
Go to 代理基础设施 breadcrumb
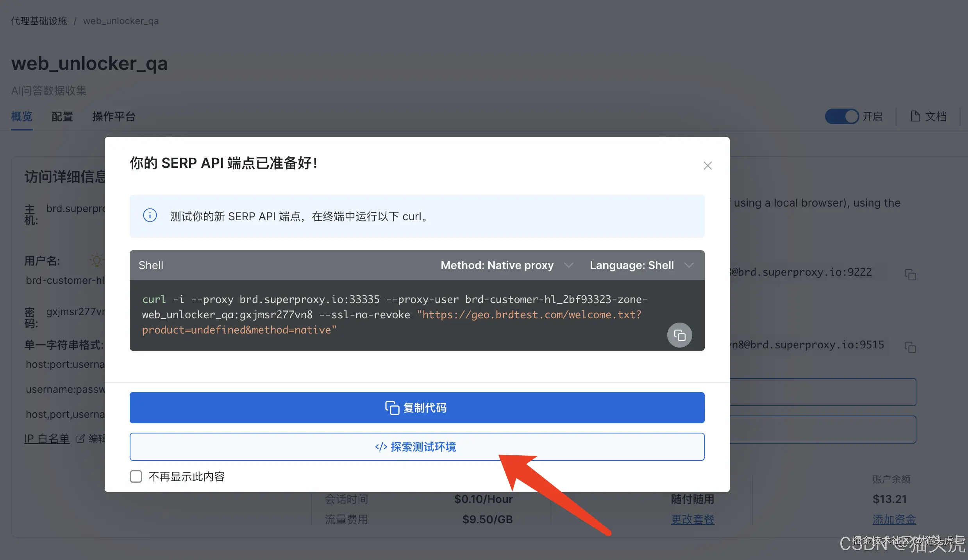tap(39, 21)
